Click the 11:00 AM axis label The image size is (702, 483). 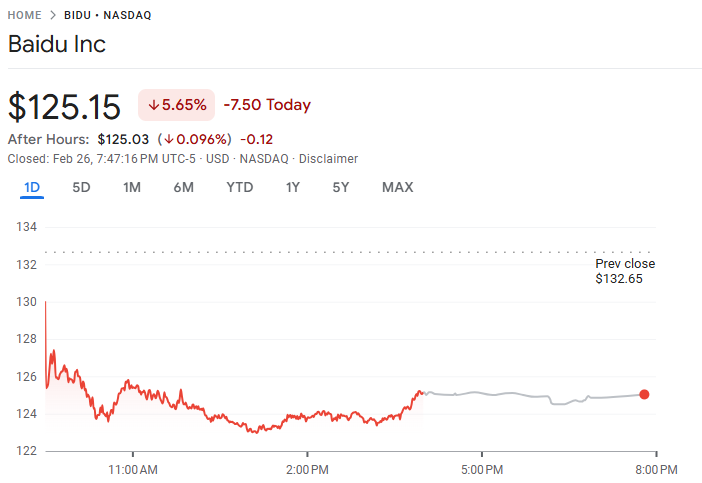tap(133, 469)
